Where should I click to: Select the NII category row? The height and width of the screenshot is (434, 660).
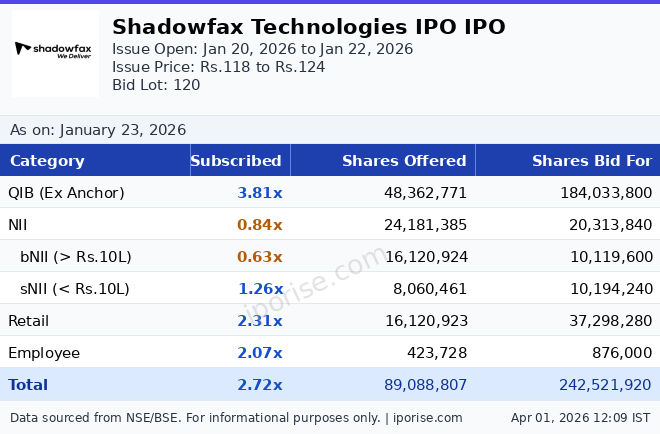pos(16,225)
